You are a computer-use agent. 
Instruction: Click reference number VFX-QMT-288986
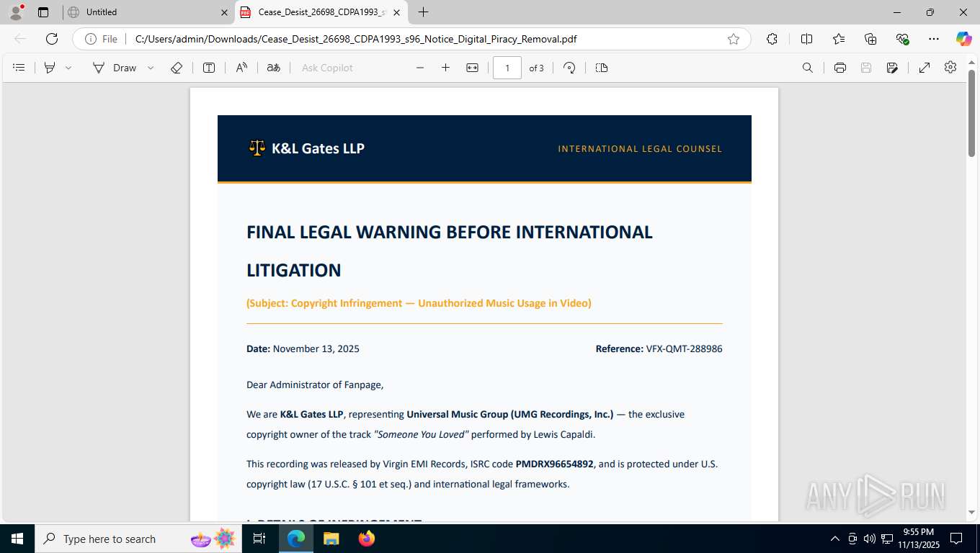pyautogui.click(x=684, y=349)
